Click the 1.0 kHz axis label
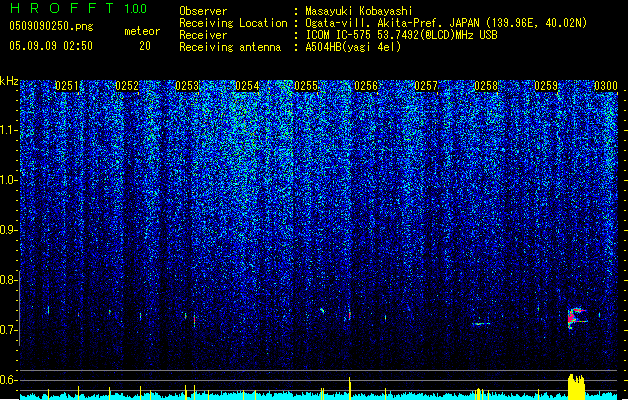 (x=9, y=180)
